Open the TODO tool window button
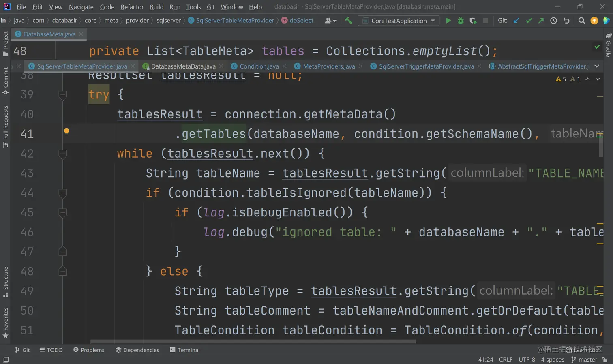The image size is (613, 364). [x=51, y=350]
